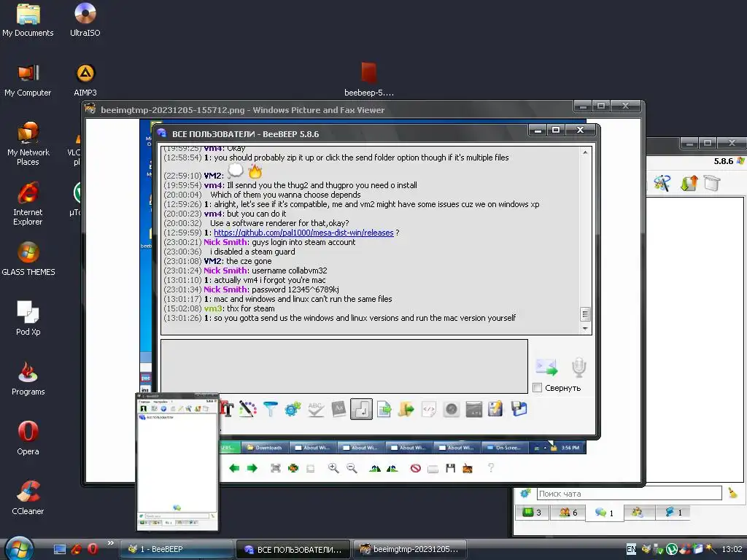747x560 pixels.
Task: Select the 1 - BeeBEEP taskbar button
Action: point(176,550)
